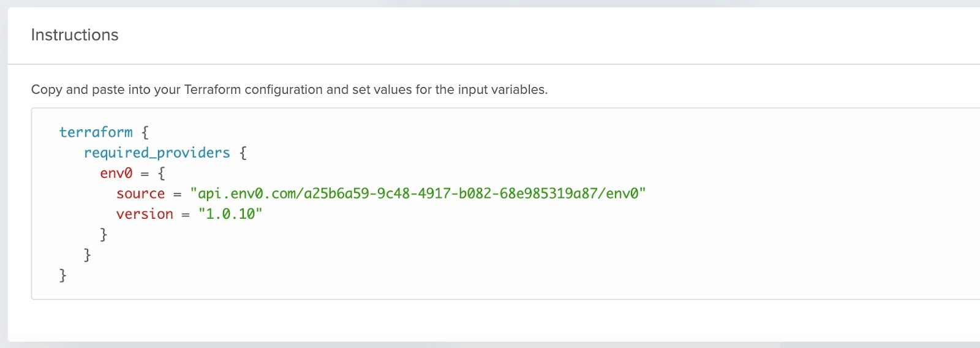The image size is (980, 348).
Task: Click the closing brace of required_providers block
Action: click(87, 255)
